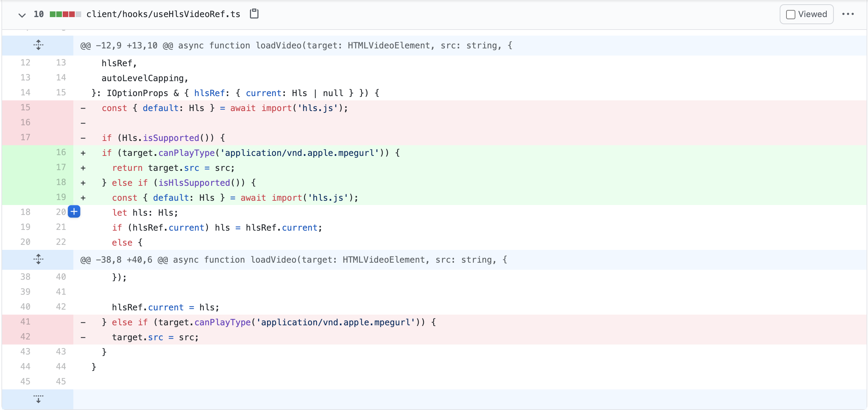Click new line number 19 in gutter

tap(61, 197)
